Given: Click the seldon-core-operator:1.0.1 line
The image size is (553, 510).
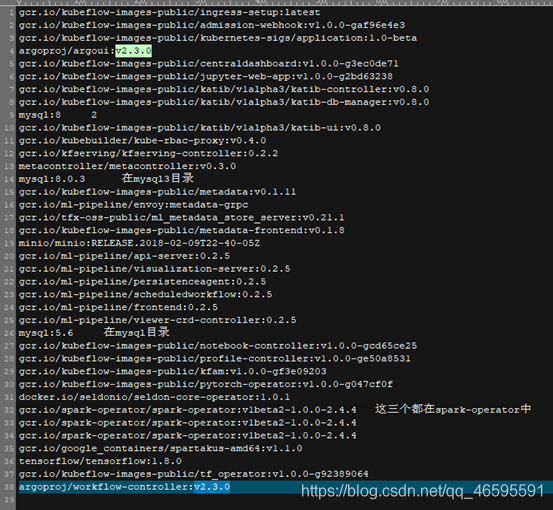Looking at the screenshot, I should (x=154, y=397).
